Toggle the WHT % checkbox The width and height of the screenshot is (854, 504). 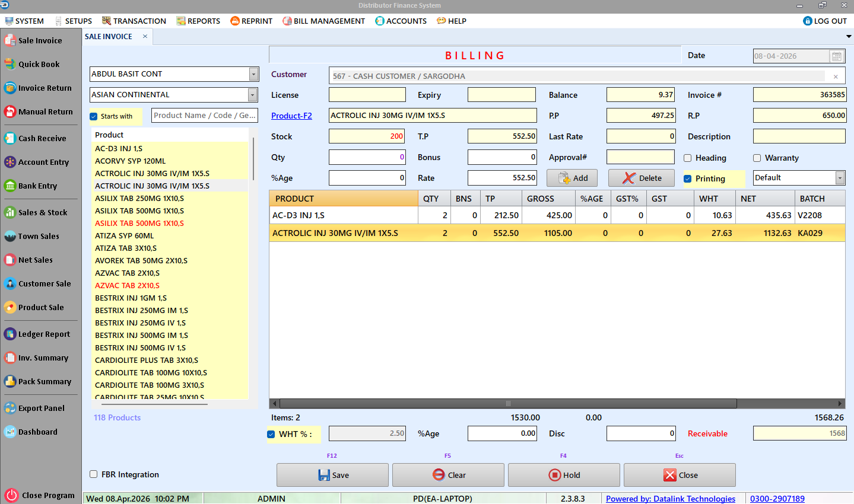pyautogui.click(x=271, y=434)
